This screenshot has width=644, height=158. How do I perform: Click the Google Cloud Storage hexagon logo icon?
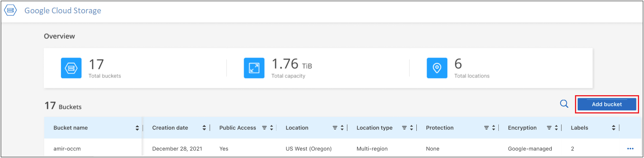point(11,11)
